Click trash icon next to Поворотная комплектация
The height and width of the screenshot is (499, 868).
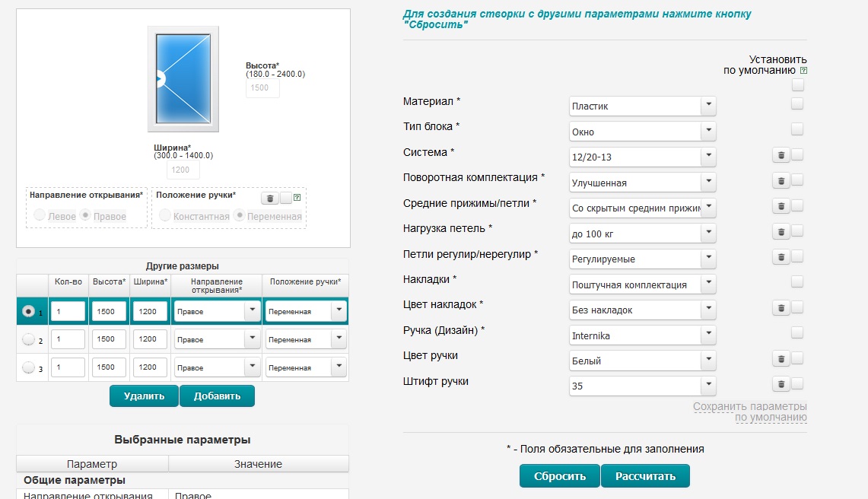tap(781, 181)
